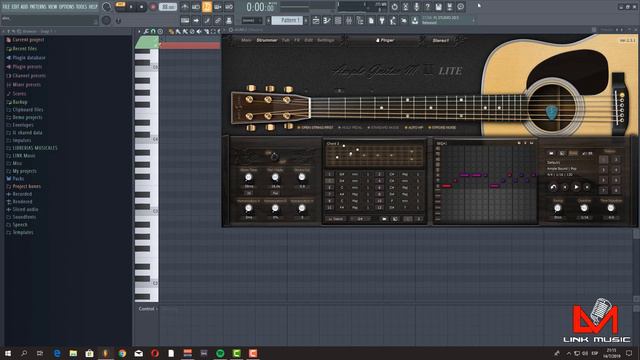Open the Pattern 1 selector
Screen dimensions: 640x360
(x=288, y=20)
